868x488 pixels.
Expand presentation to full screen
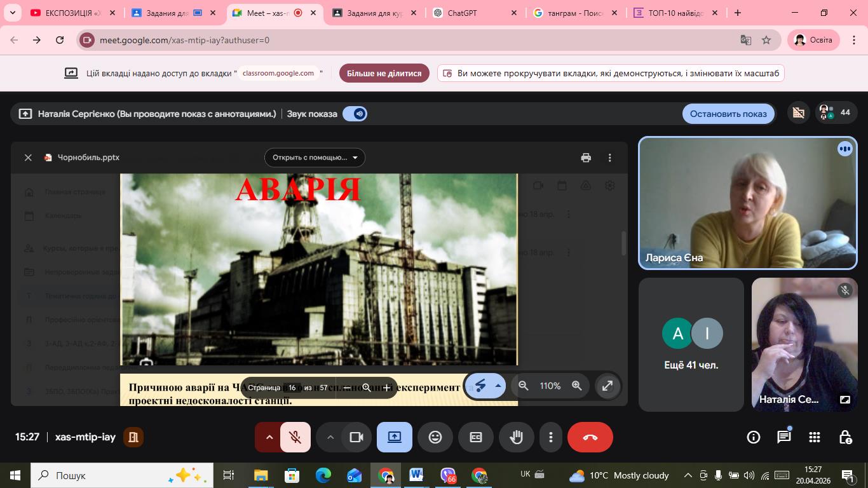point(607,386)
